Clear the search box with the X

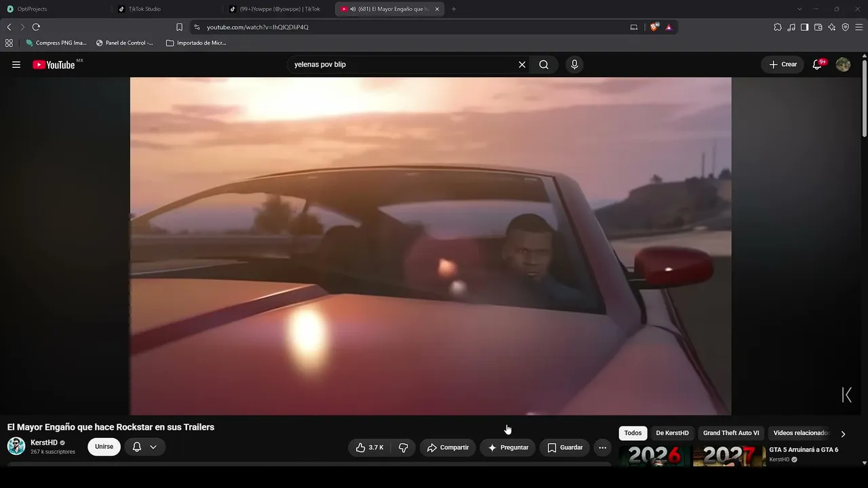522,64
